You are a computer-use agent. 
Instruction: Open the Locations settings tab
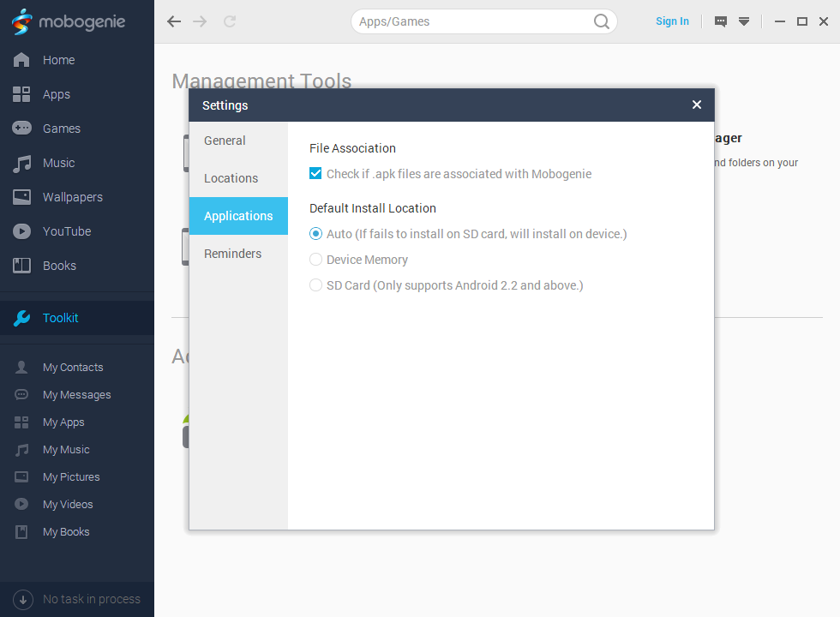[231, 178]
